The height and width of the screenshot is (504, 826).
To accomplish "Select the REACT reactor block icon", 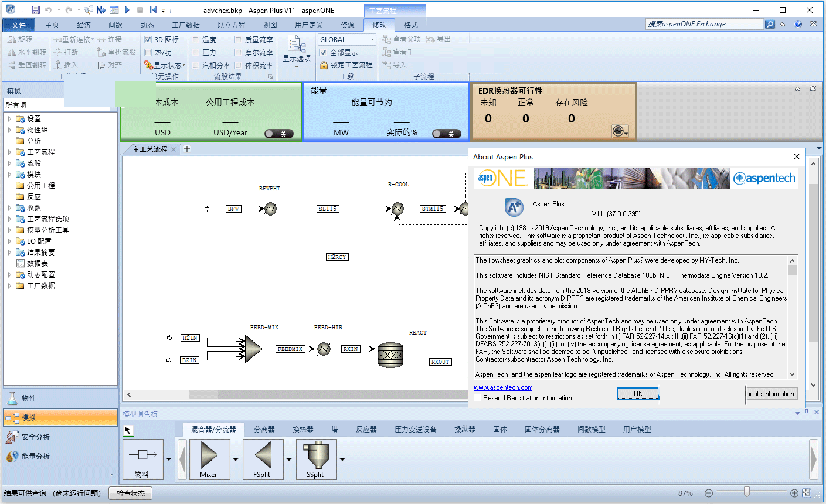I will 390,355.
